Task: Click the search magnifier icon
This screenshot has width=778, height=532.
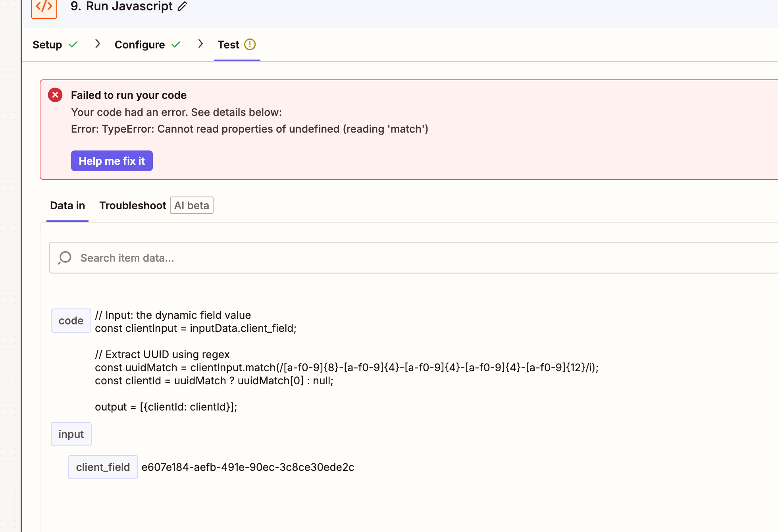Action: [x=65, y=258]
